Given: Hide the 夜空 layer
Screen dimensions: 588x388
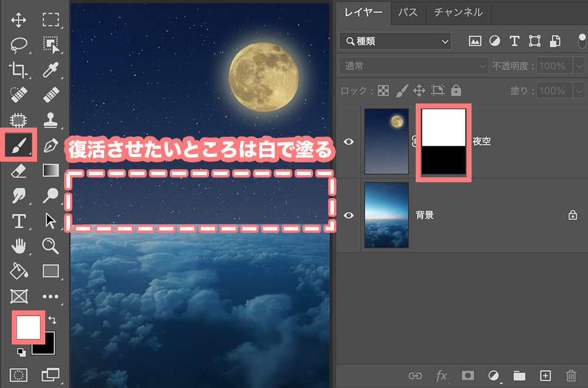Looking at the screenshot, I should (x=349, y=141).
